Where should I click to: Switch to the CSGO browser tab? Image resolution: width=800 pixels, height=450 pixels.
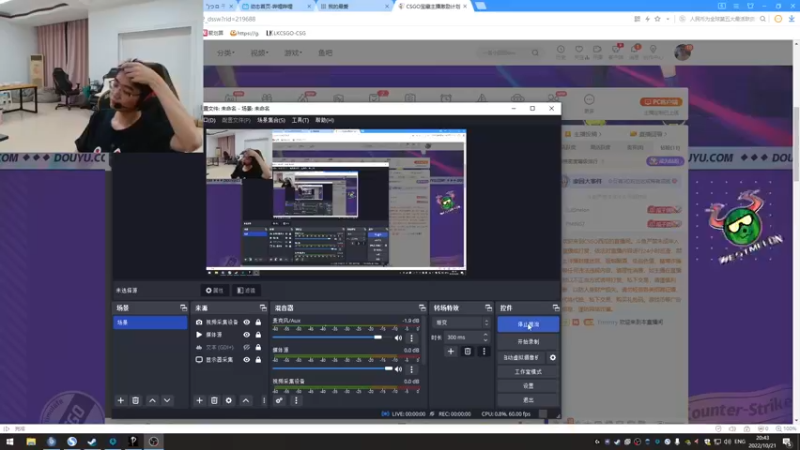pos(432,6)
